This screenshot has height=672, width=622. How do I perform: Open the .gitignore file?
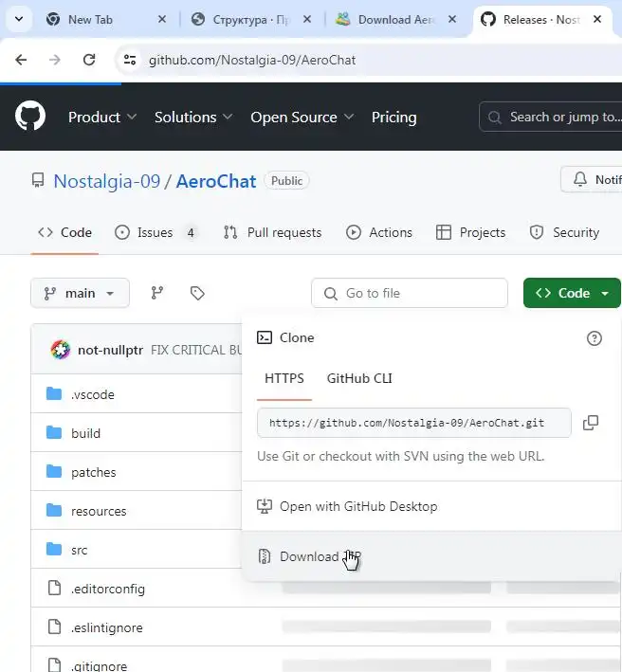pos(99,665)
